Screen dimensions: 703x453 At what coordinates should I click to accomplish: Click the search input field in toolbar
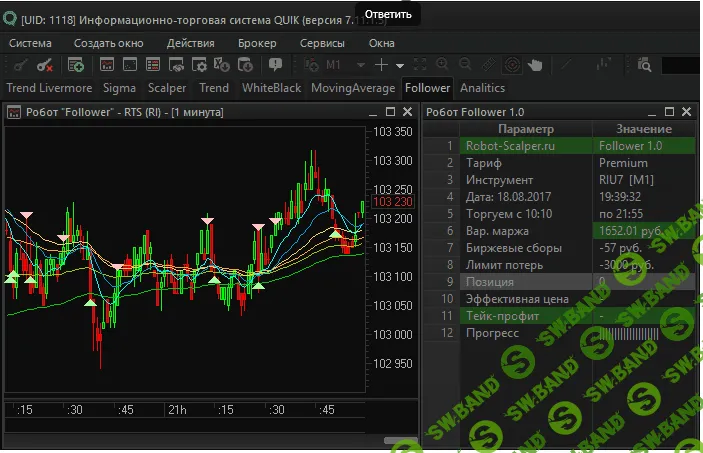(680, 65)
